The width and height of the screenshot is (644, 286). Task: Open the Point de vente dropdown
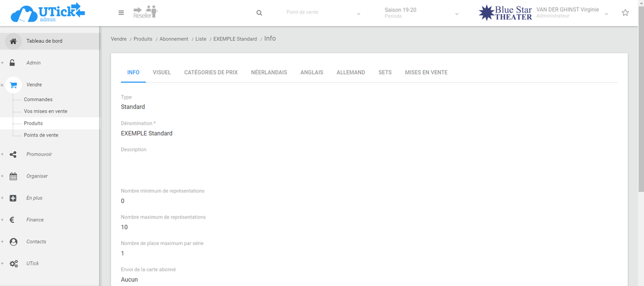click(323, 13)
